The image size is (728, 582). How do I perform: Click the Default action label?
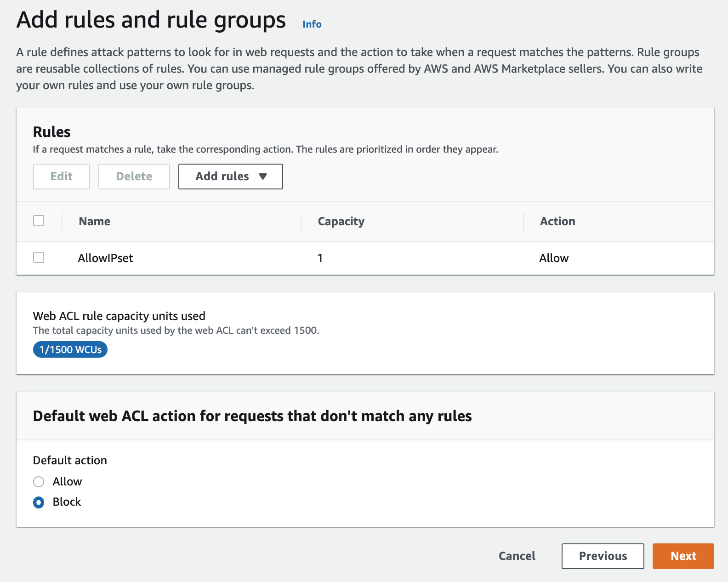(x=70, y=461)
